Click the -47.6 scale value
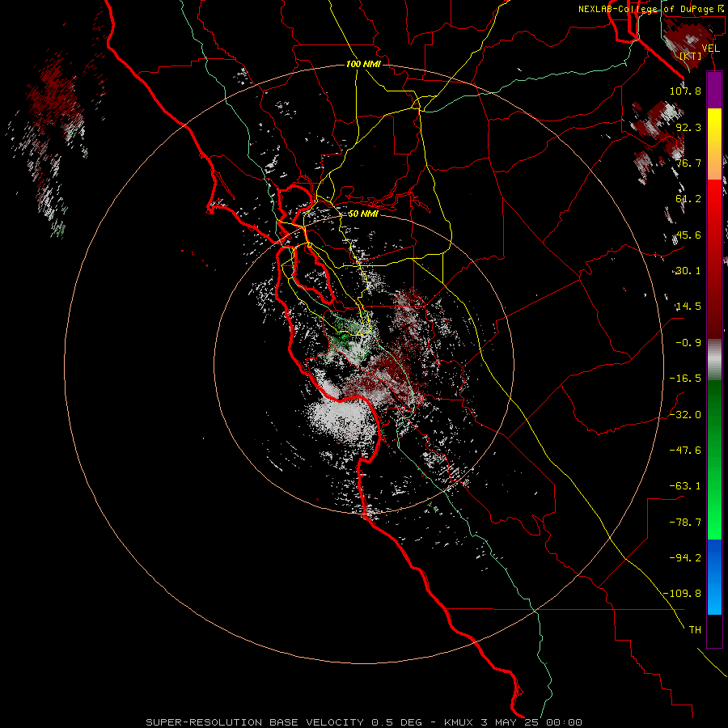This screenshot has height=728, width=728. 685,451
